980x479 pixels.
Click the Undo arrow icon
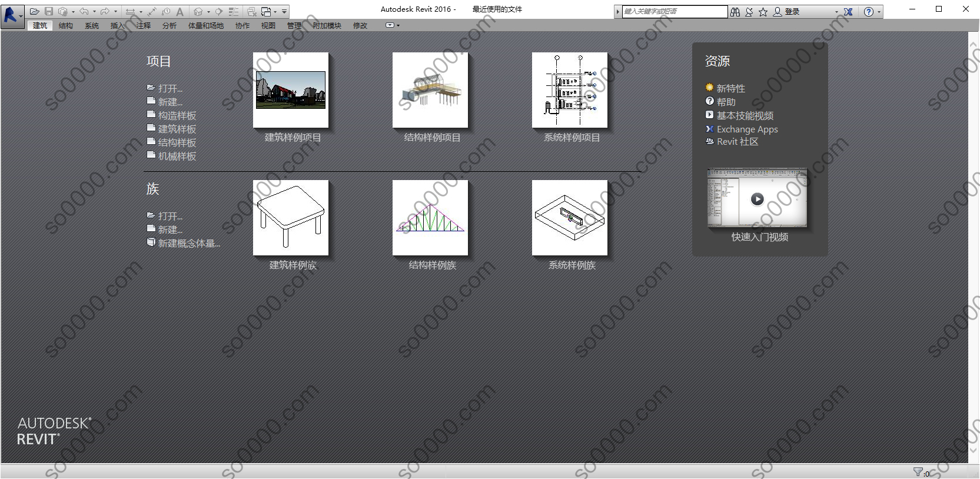[x=84, y=11]
